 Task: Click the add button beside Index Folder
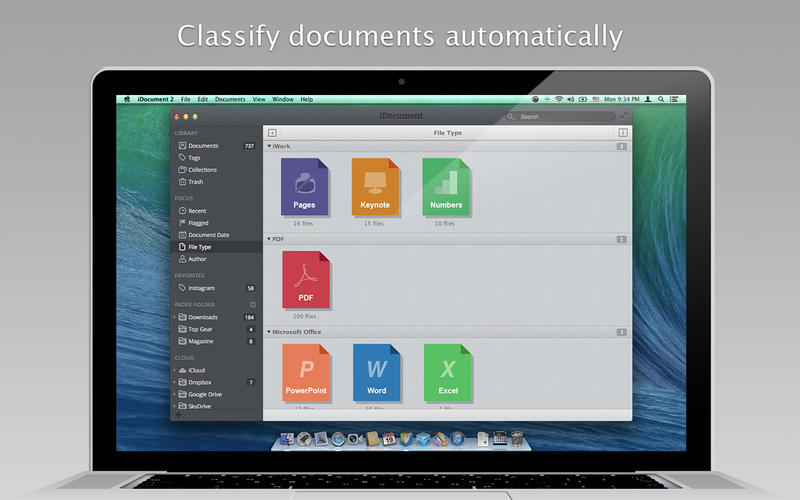(x=253, y=305)
